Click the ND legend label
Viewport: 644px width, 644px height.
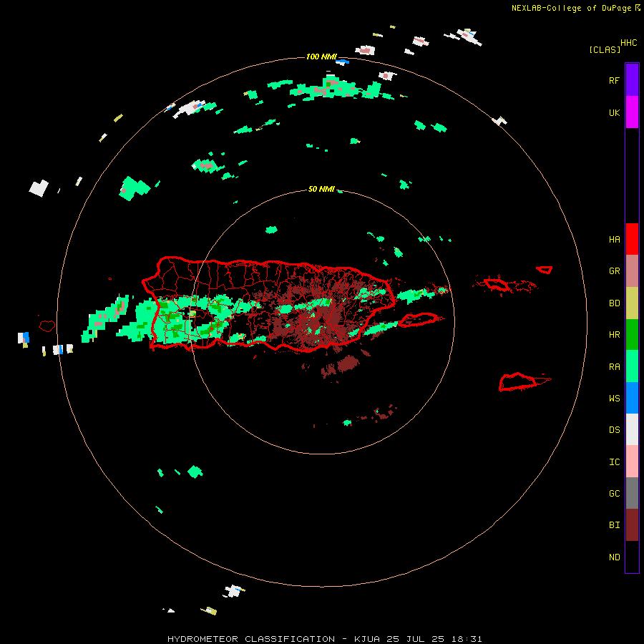[x=614, y=557]
